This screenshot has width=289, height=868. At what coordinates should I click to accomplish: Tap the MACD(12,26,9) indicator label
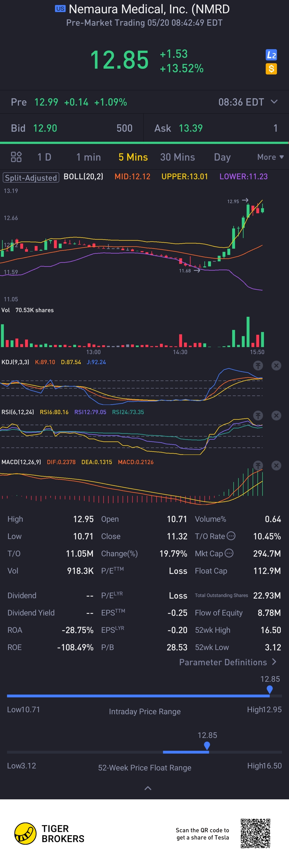pyautogui.click(x=21, y=462)
